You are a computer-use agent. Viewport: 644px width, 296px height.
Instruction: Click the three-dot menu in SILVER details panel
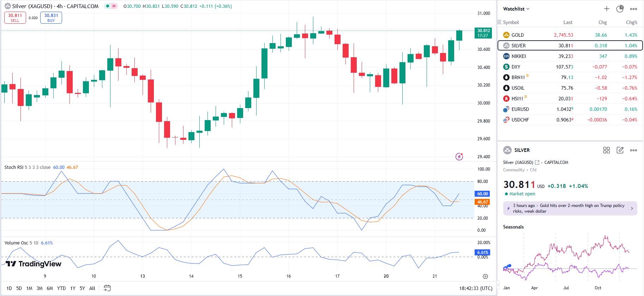[633, 150]
